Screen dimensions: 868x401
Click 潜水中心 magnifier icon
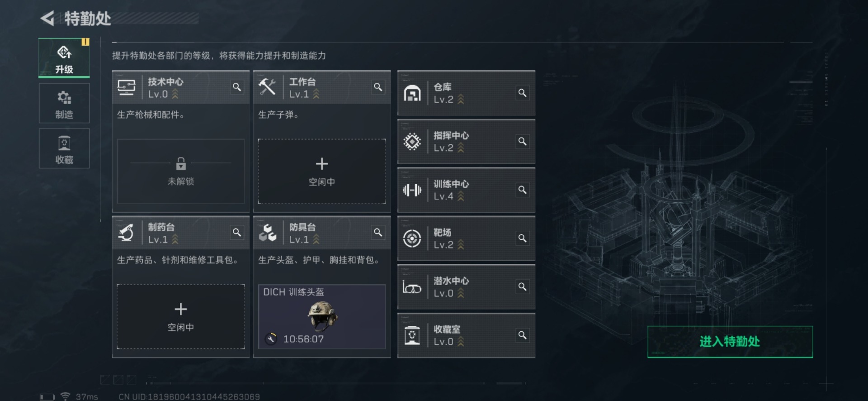pos(522,286)
